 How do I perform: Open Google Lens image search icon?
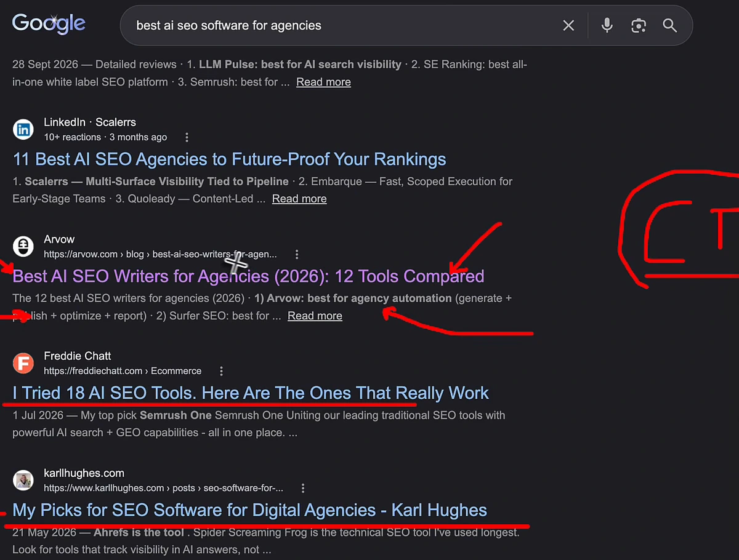tap(639, 25)
